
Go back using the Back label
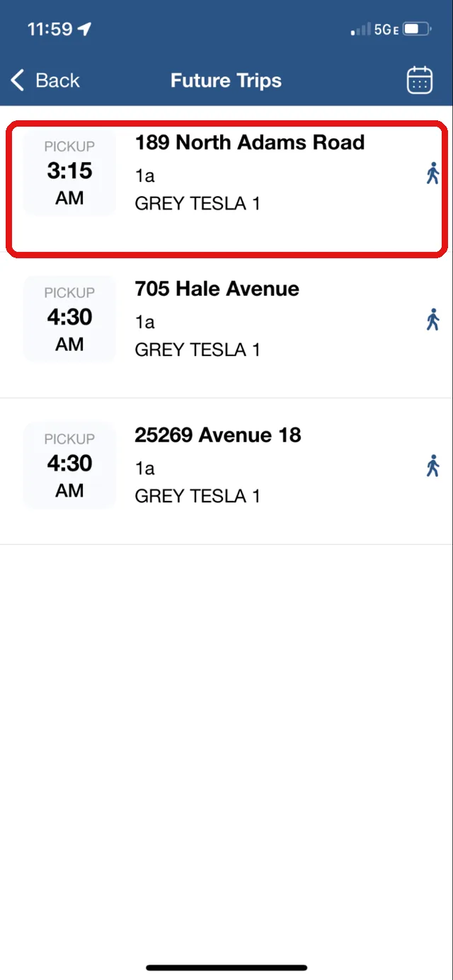[x=58, y=80]
